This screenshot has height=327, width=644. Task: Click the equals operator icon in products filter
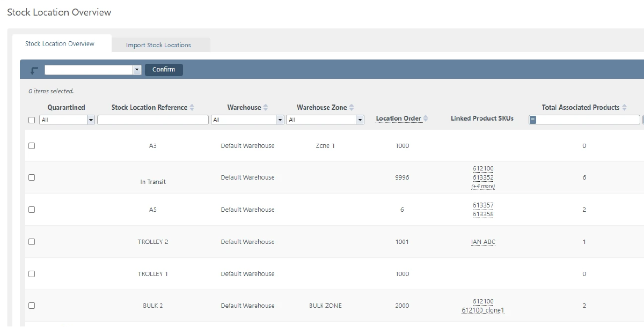[533, 120]
